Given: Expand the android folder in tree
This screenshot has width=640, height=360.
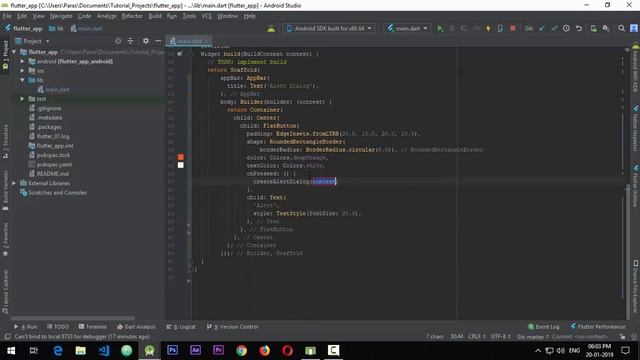Looking at the screenshot, I should click(x=22, y=61).
